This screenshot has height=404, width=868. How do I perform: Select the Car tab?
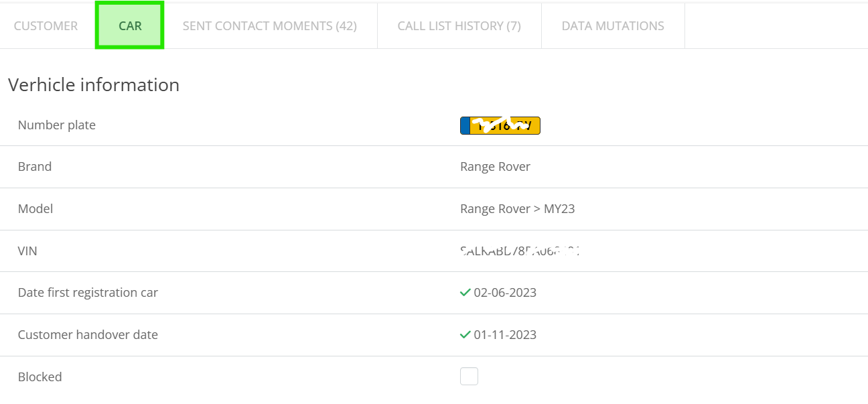130,26
